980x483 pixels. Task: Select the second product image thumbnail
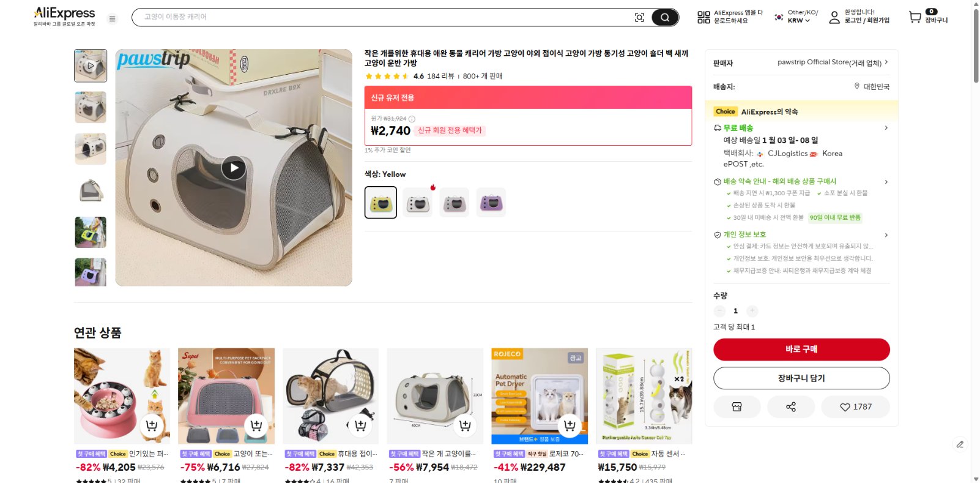pos(90,107)
